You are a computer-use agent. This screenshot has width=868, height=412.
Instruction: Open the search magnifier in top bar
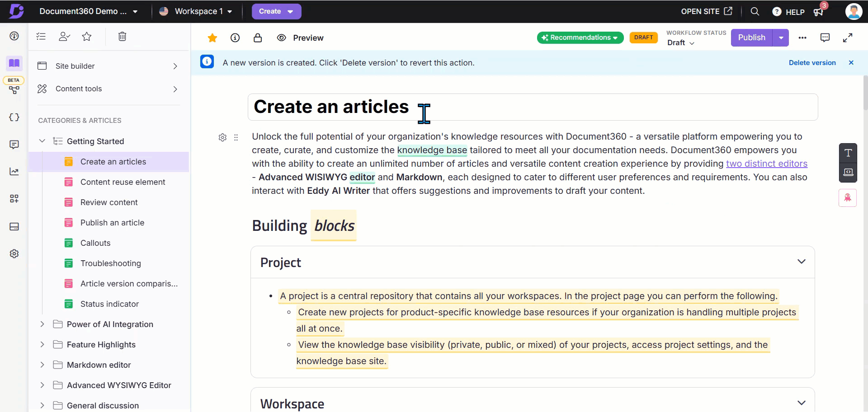point(755,11)
